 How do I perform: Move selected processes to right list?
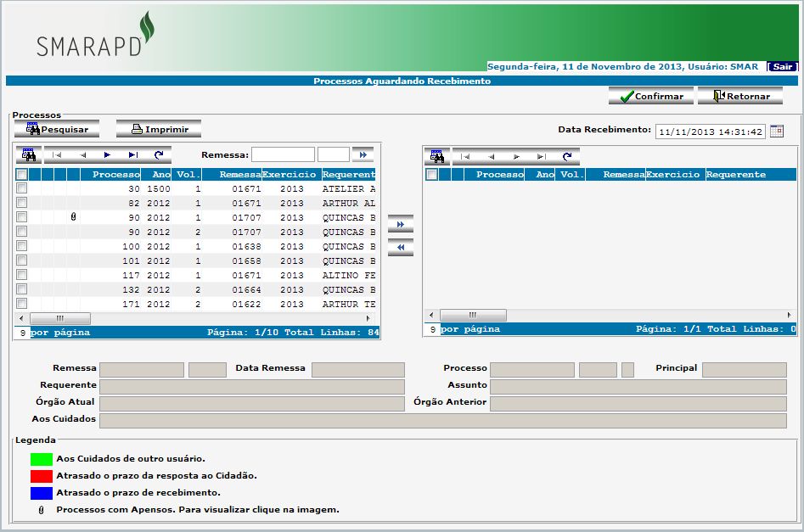(401, 225)
